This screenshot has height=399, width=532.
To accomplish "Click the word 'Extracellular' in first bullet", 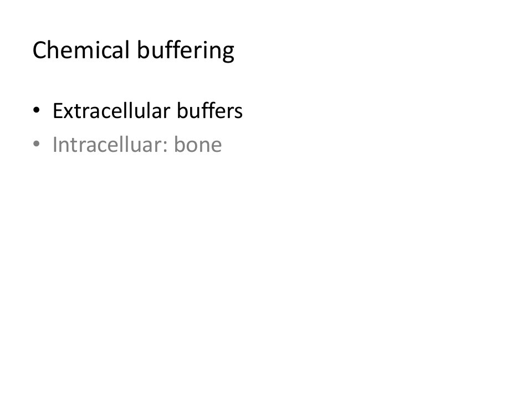I will tap(111, 111).
